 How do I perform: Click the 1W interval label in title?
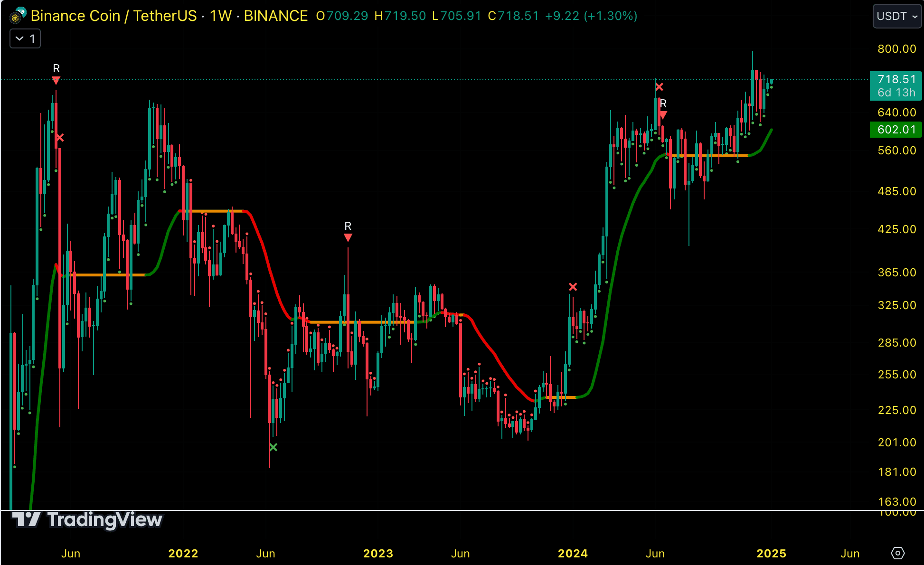[221, 16]
